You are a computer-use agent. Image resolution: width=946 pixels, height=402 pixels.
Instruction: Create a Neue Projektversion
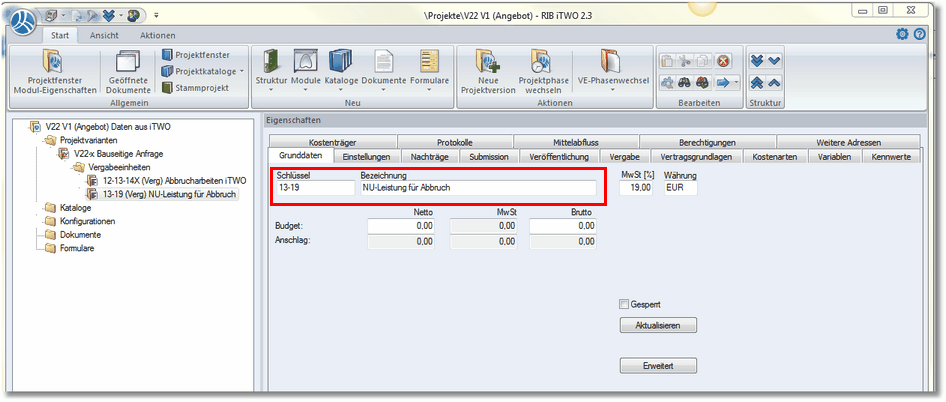coord(486,70)
